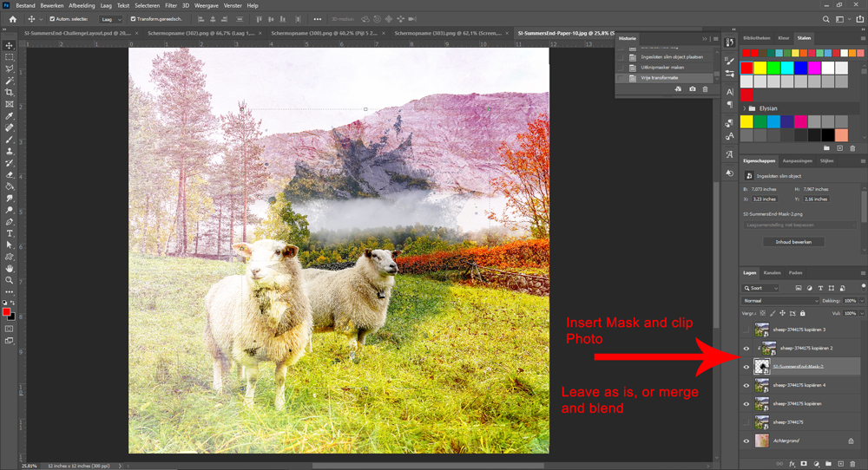Click the Inhoud bewerken button
The height and width of the screenshot is (470, 868).
click(x=793, y=242)
